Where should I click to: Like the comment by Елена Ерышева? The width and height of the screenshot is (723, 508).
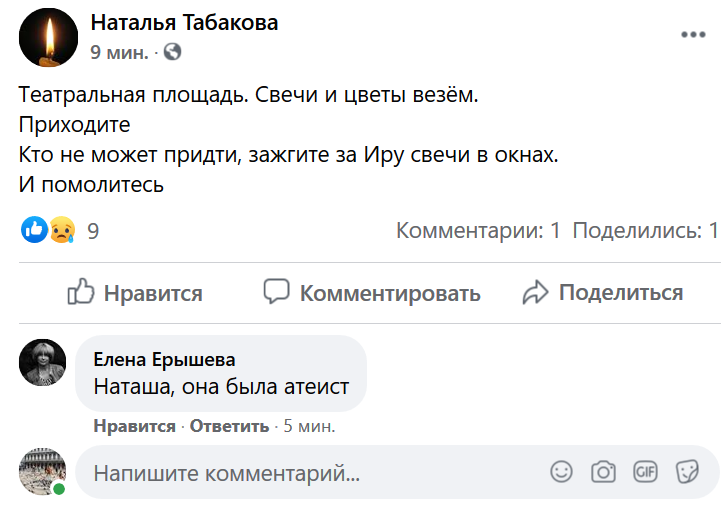(x=134, y=425)
